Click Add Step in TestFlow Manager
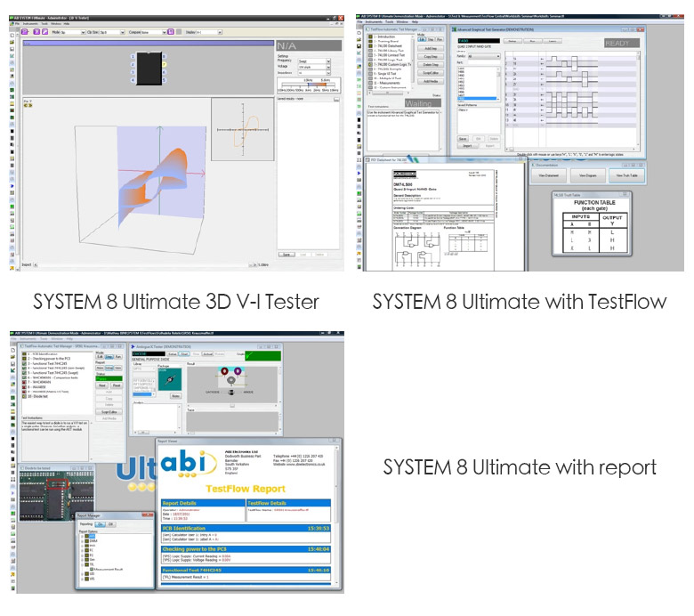 click(431, 48)
